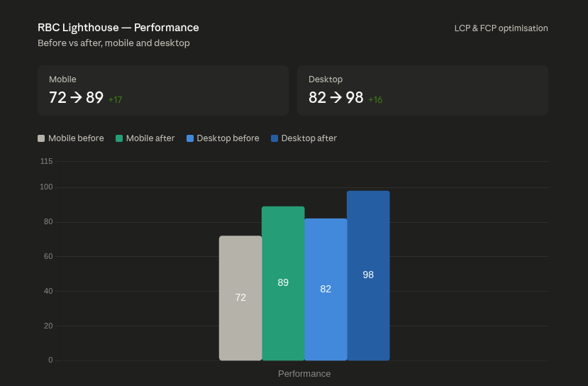
Task: Click the Desktop before legend label
Action: tap(228, 138)
